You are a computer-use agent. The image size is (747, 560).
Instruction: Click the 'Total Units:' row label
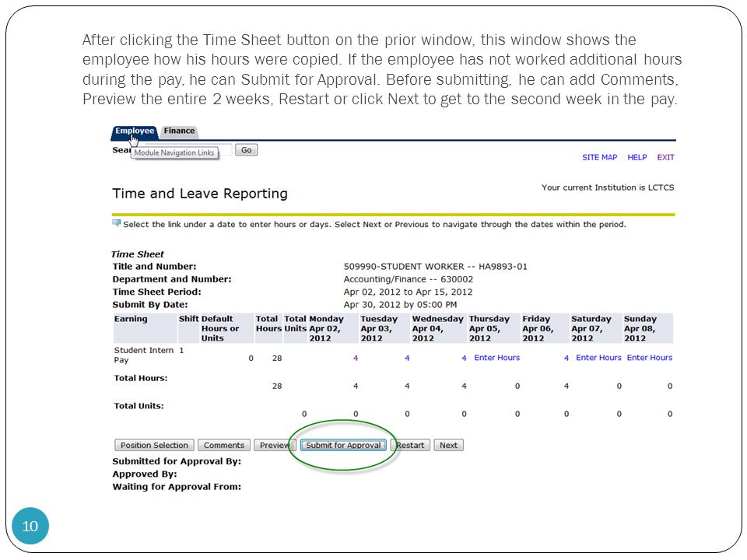click(139, 406)
